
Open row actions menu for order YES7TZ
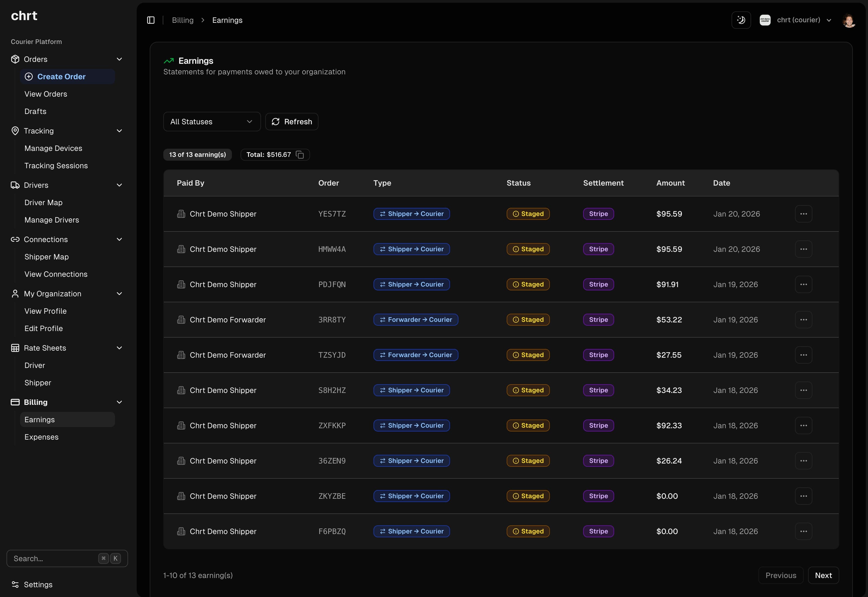pos(804,214)
